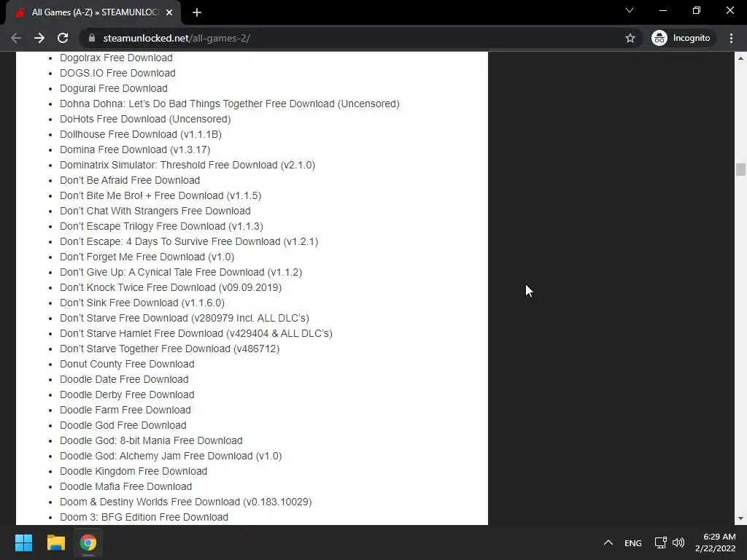Bookmark this page with the star icon
Screen dimensions: 747x560
tap(630, 38)
